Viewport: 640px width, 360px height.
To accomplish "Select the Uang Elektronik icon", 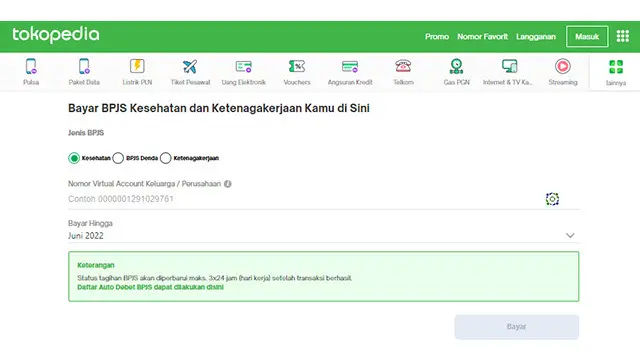I will pyautogui.click(x=244, y=66).
